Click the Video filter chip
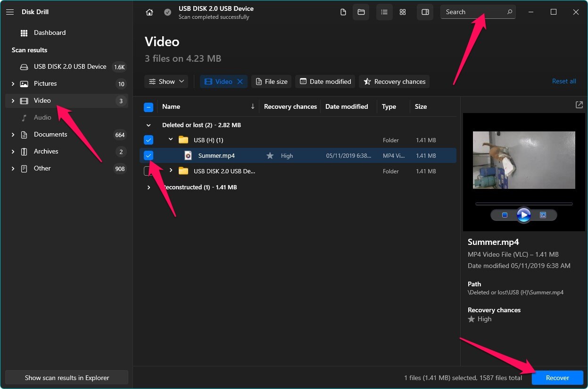Viewport: 588px width, 389px height. 224,81
